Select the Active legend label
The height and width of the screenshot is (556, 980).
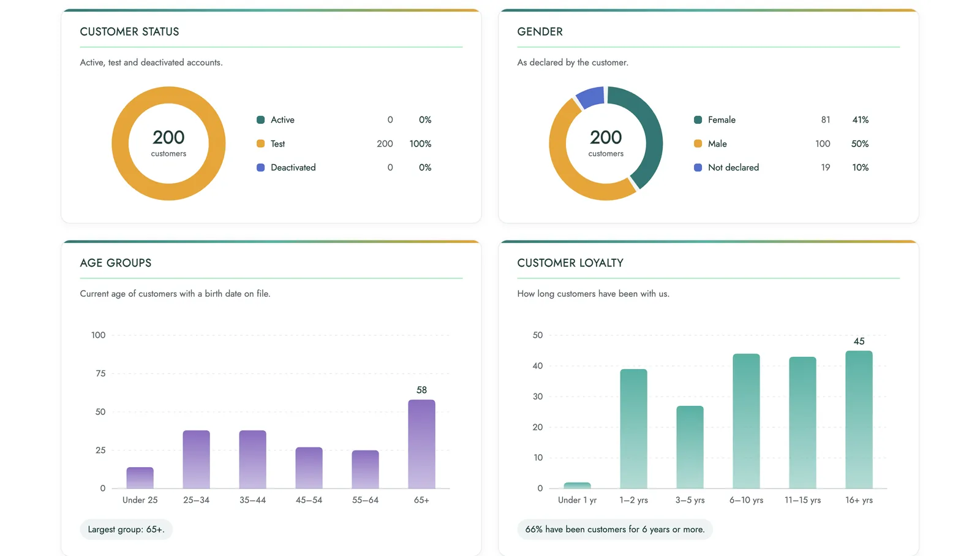point(282,120)
